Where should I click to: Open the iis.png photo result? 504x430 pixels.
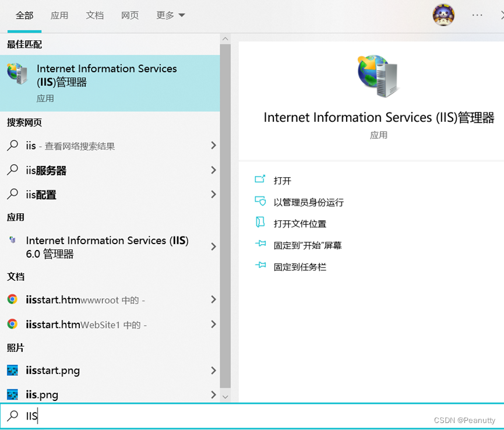(x=110, y=394)
